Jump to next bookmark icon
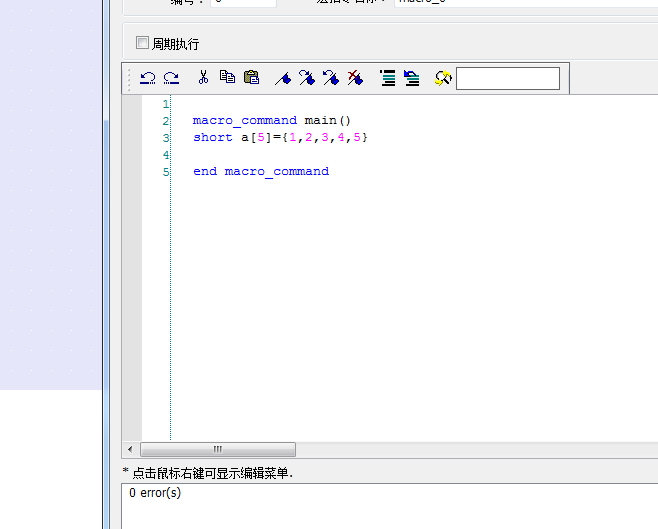Screen dimensions: 658x529 (x=307, y=78)
